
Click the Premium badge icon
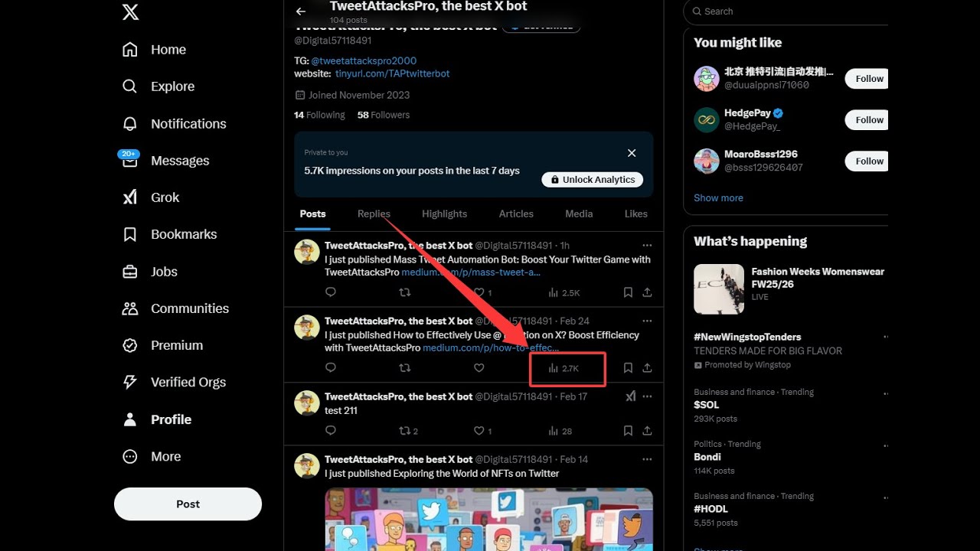tap(130, 345)
